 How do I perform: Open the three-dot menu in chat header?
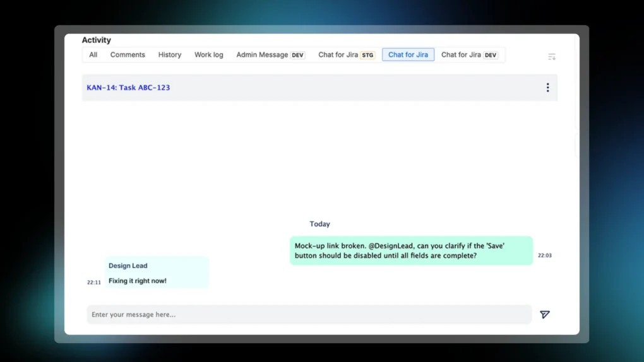click(547, 88)
